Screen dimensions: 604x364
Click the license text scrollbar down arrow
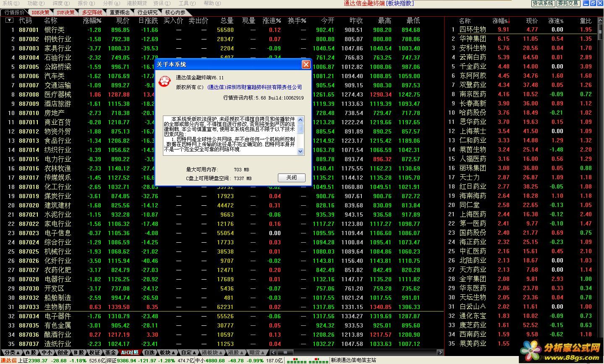(301, 152)
